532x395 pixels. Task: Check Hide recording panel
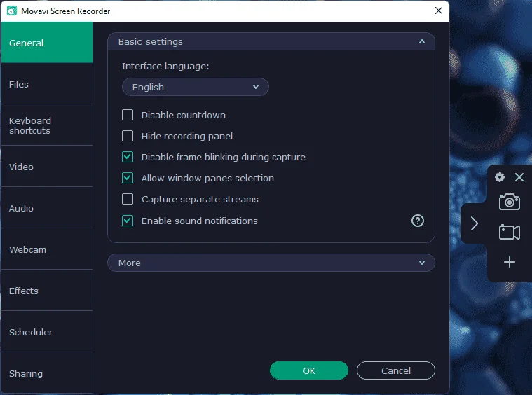[128, 136]
